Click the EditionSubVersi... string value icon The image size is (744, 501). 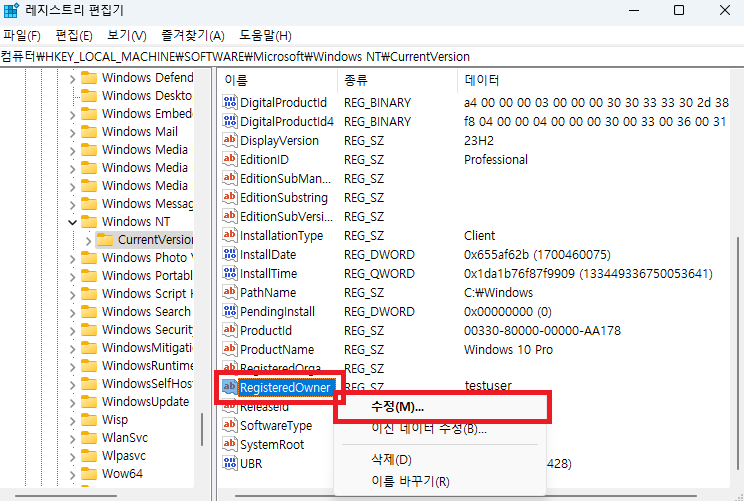click(230, 216)
